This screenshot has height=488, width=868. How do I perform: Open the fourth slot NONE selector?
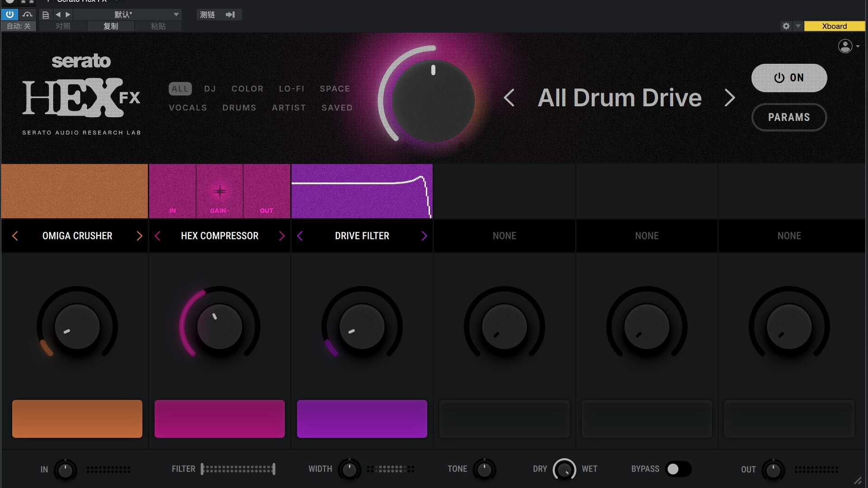(x=505, y=236)
